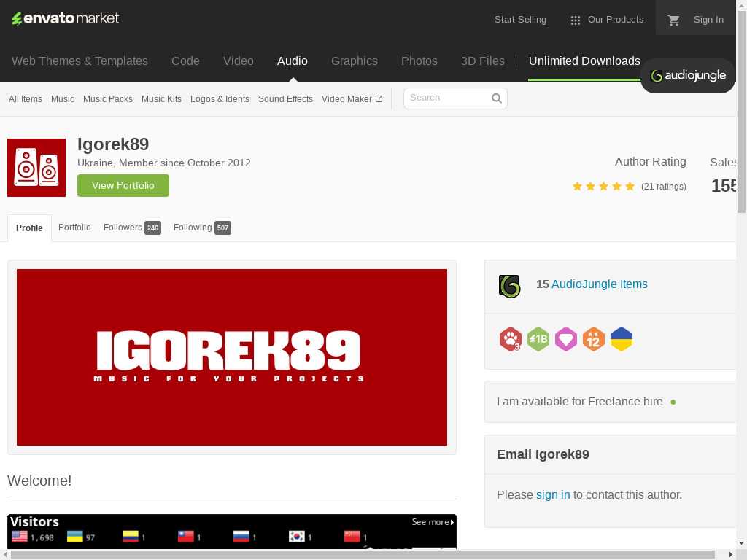Click the Russia flag in Visitors widget

pos(241,537)
